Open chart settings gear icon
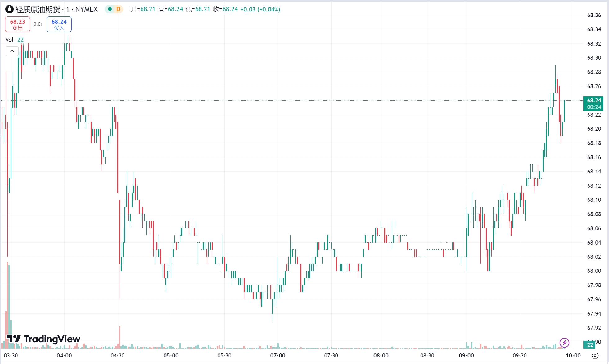 [x=595, y=355]
